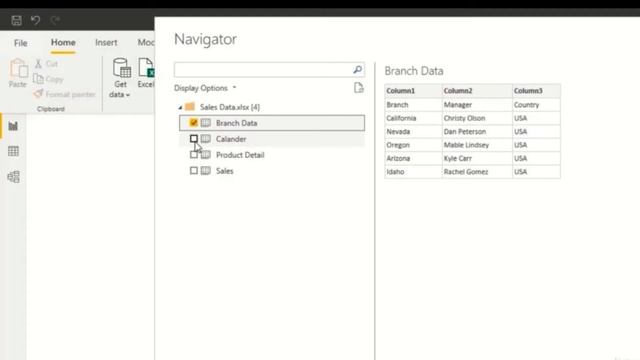
Task: Select the Modeling ribbon tab
Action: [146, 42]
